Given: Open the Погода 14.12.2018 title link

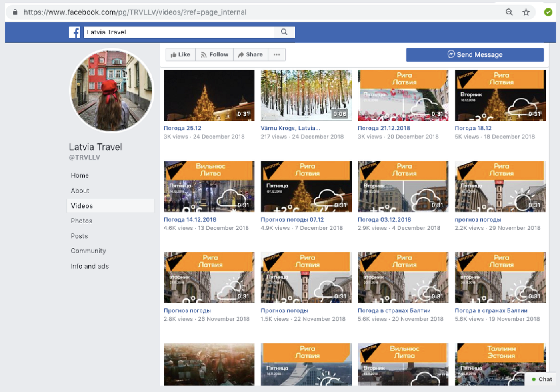Looking at the screenshot, I should pyautogui.click(x=190, y=219).
